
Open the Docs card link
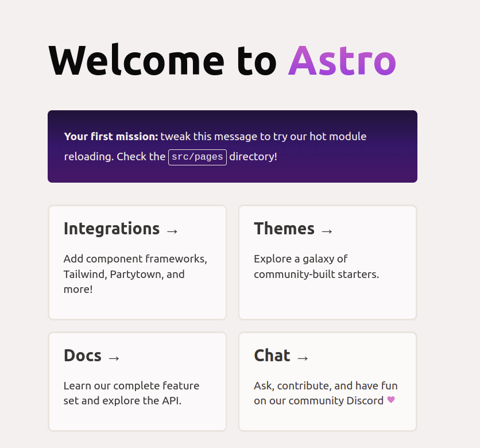(x=137, y=381)
